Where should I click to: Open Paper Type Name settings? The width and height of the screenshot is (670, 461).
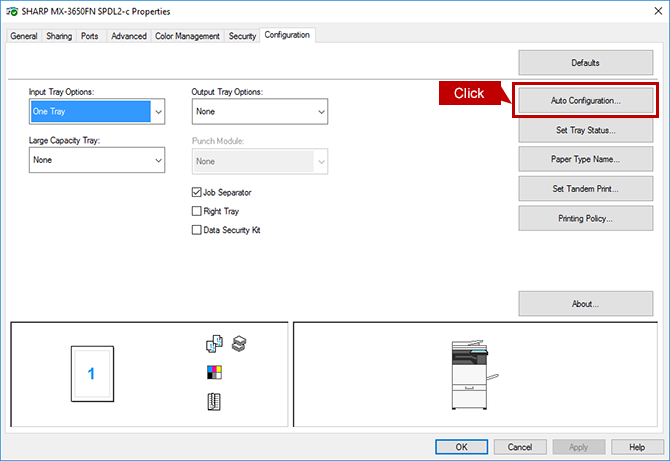(x=586, y=159)
